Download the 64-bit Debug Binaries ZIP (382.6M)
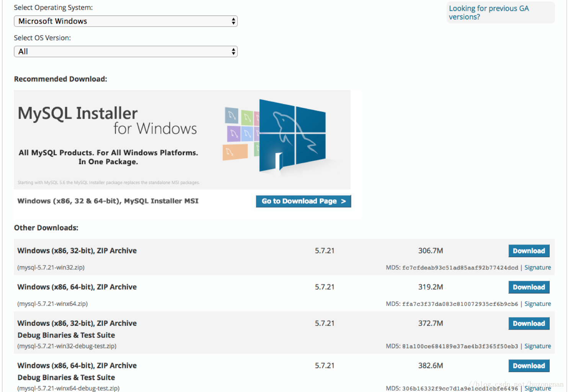This screenshot has width=568, height=392. (529, 366)
